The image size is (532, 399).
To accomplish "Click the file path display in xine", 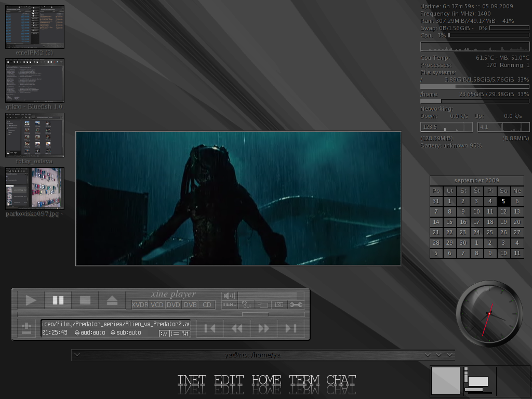I will (115, 324).
